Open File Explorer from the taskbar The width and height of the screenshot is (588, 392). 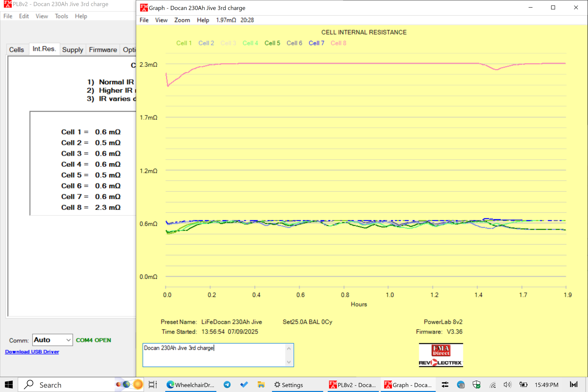[261, 385]
